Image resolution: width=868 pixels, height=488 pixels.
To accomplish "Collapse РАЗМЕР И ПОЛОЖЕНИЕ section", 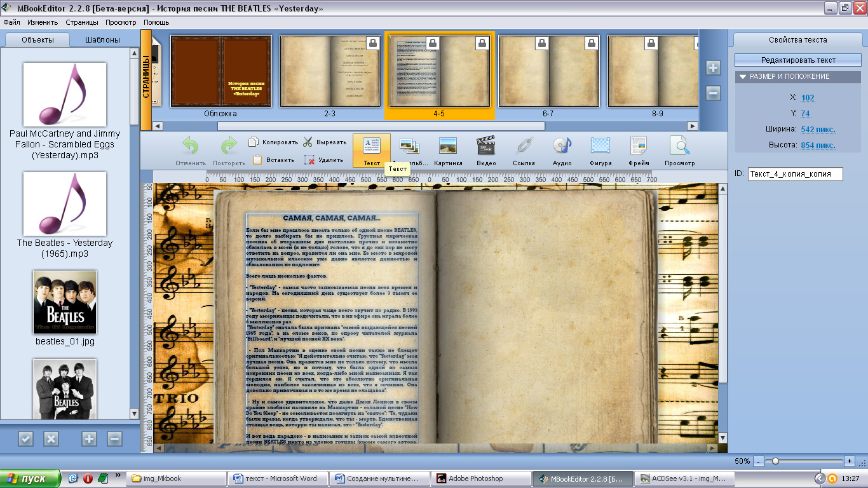I will [742, 76].
